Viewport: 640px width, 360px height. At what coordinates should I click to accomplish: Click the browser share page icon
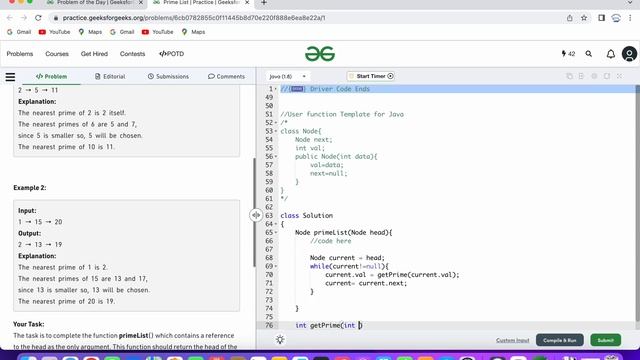click(569, 18)
